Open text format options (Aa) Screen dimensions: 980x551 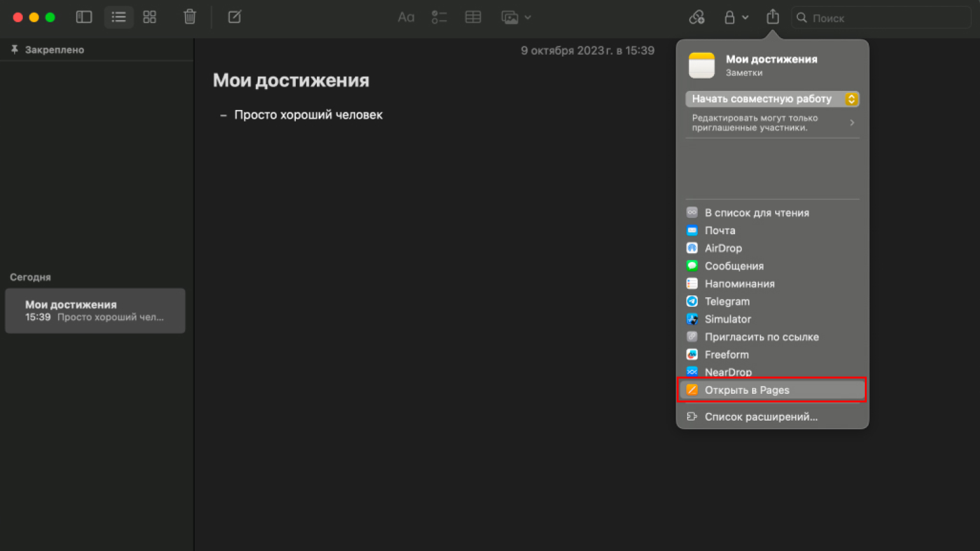pyautogui.click(x=405, y=18)
